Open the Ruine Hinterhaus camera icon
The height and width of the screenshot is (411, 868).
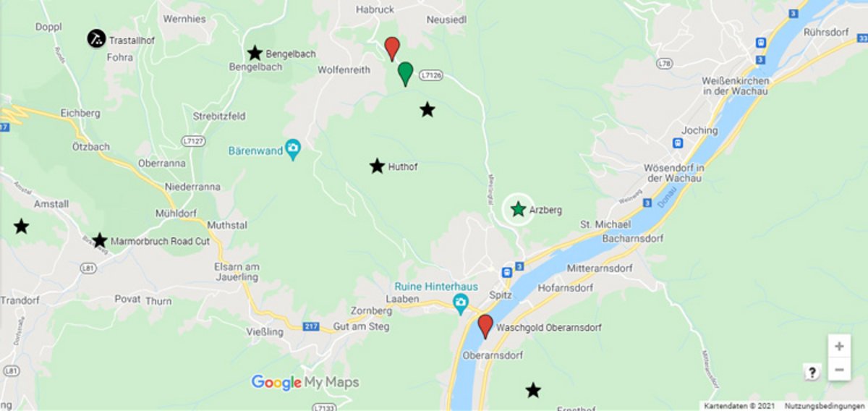461,303
